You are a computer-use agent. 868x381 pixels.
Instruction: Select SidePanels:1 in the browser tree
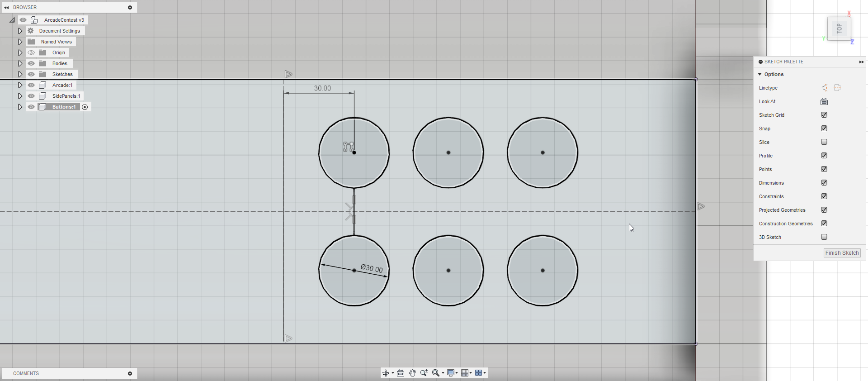click(66, 96)
